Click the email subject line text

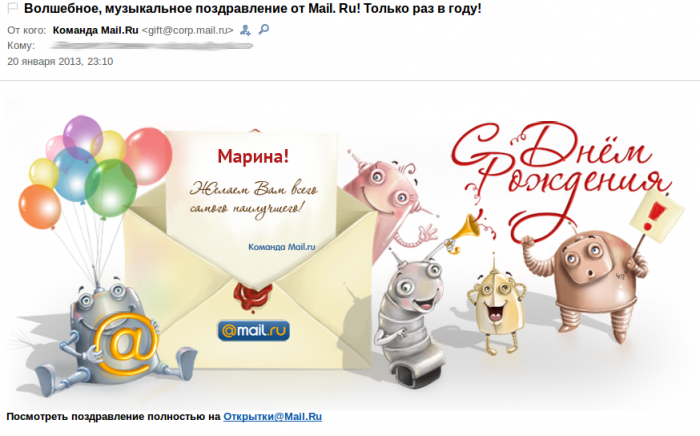tap(253, 8)
